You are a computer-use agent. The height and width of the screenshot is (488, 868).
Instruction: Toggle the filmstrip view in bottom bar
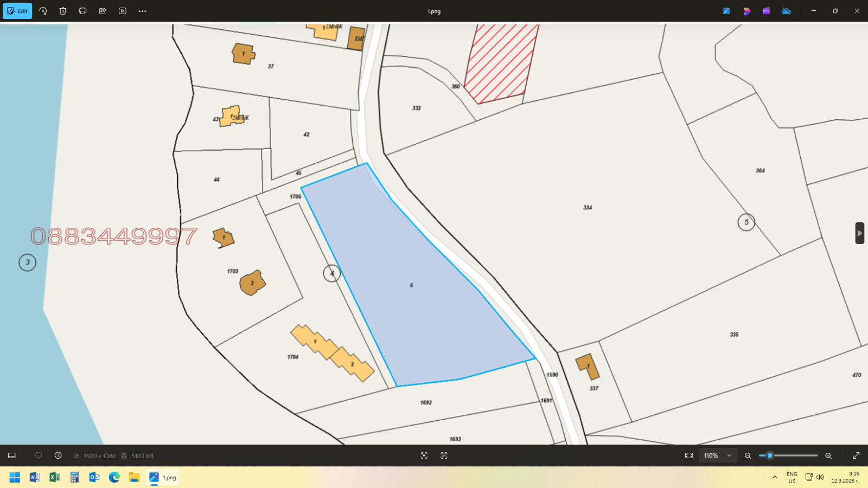click(x=12, y=455)
